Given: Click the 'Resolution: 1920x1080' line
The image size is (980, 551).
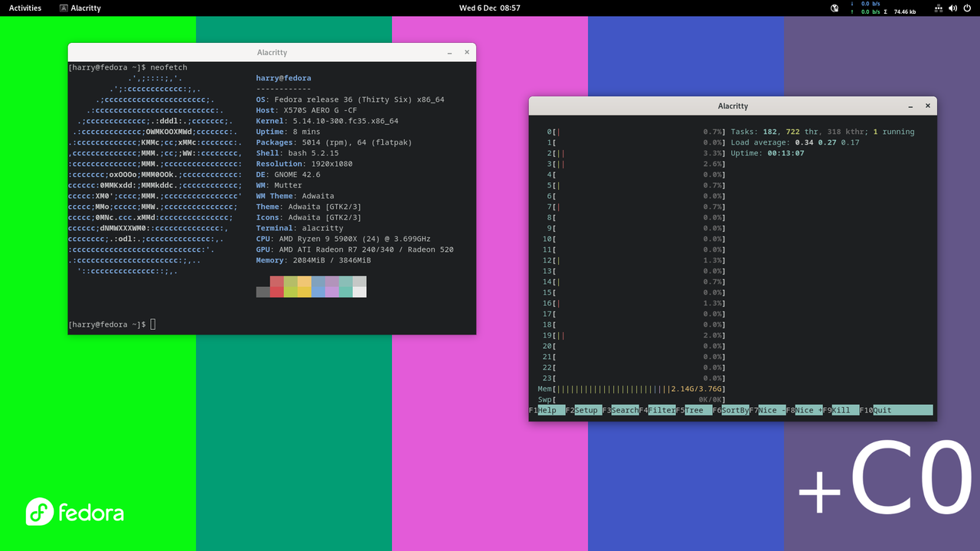Looking at the screenshot, I should (x=304, y=164).
